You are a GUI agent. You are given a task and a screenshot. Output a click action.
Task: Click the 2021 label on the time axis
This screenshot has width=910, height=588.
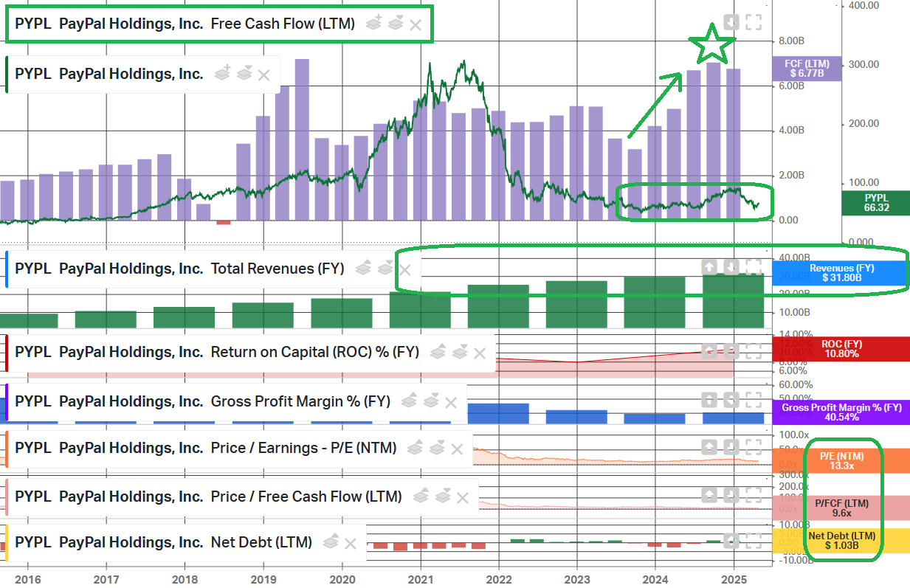point(421,578)
